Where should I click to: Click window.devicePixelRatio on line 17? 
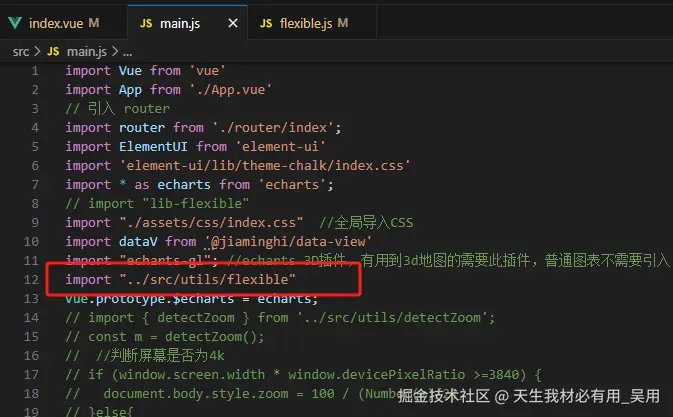pos(376,375)
